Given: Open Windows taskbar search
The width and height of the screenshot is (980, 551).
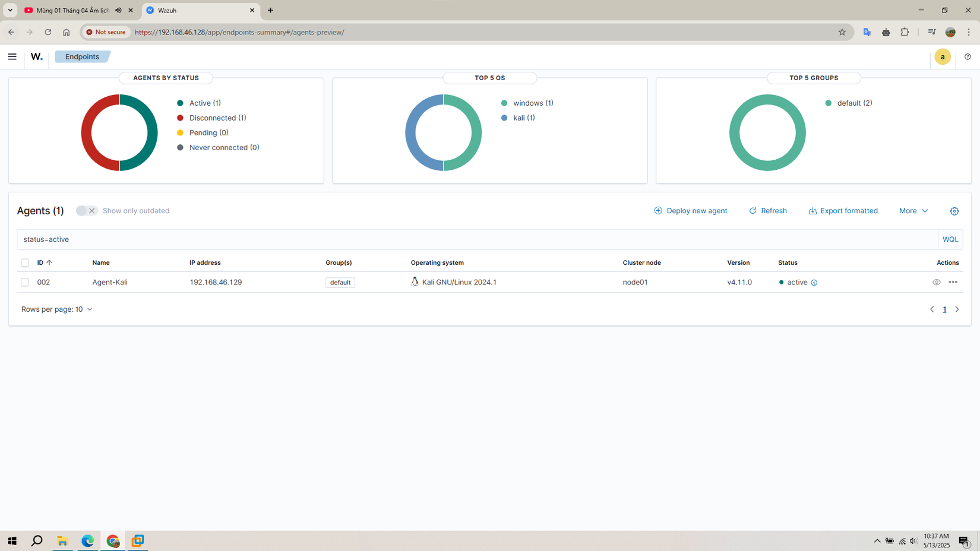Looking at the screenshot, I should coord(37,541).
